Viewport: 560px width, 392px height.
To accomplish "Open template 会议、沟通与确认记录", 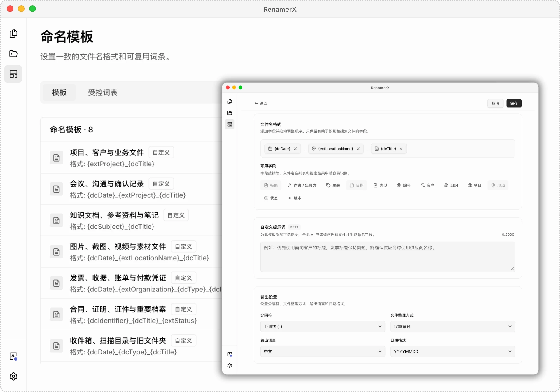I will [132, 189].
